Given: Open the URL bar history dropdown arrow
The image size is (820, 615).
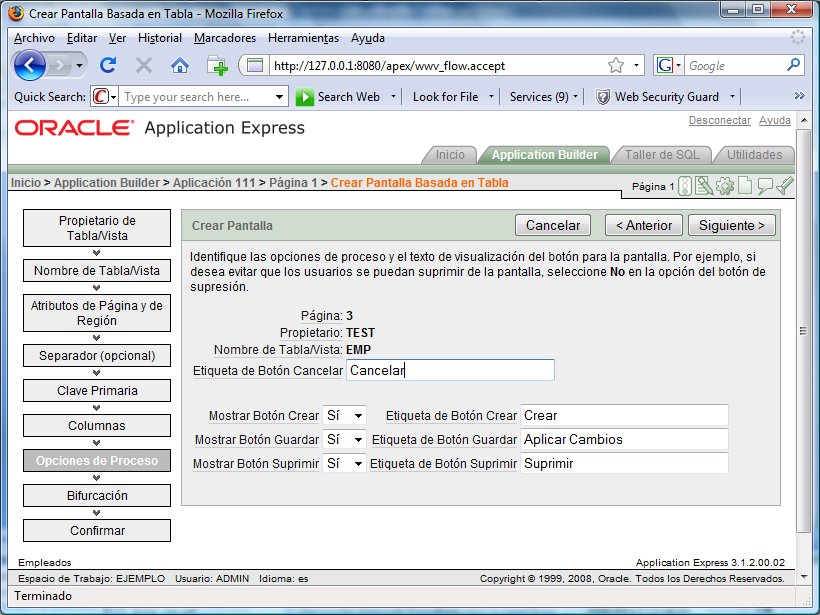Looking at the screenshot, I should pos(636,65).
